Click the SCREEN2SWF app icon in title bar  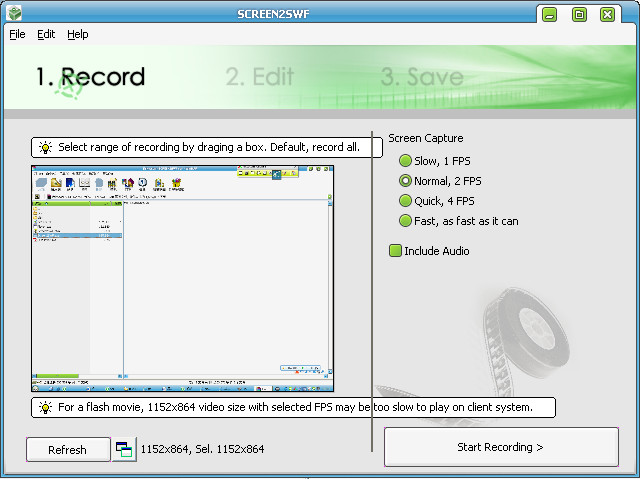point(15,13)
